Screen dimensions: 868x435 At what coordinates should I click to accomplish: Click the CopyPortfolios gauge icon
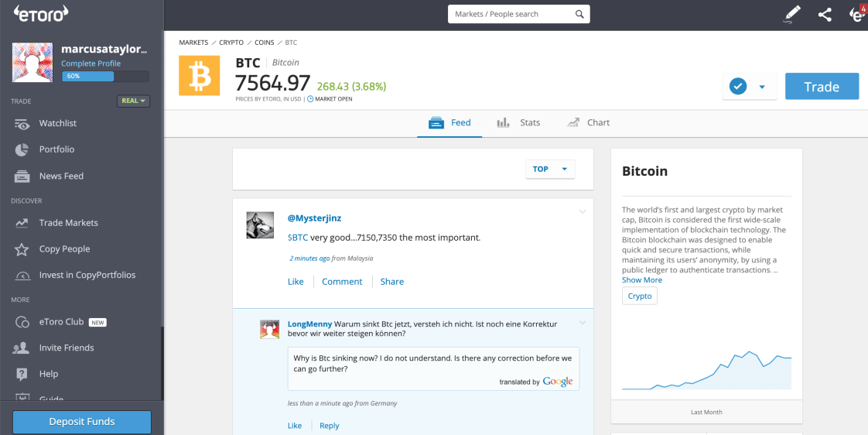(x=22, y=276)
